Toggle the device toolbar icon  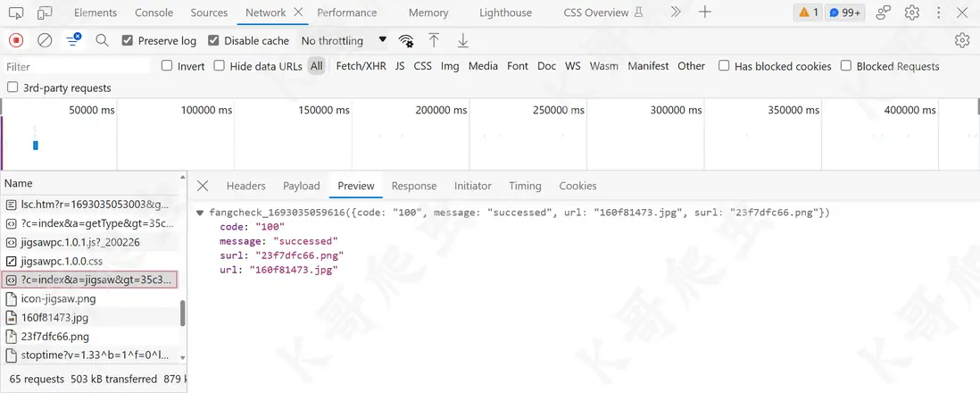pos(45,13)
